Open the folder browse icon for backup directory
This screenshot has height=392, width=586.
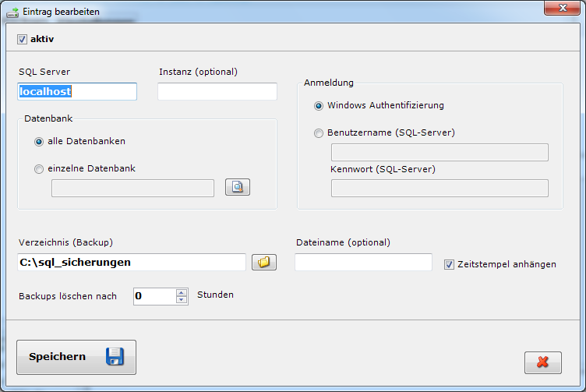pyautogui.click(x=264, y=262)
